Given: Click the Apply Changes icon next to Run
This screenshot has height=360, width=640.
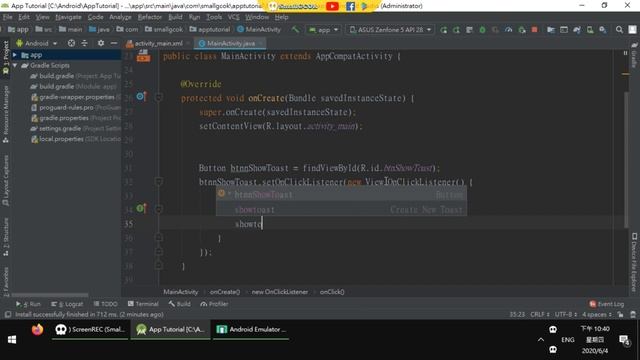Looking at the screenshot, I should pos(456,30).
